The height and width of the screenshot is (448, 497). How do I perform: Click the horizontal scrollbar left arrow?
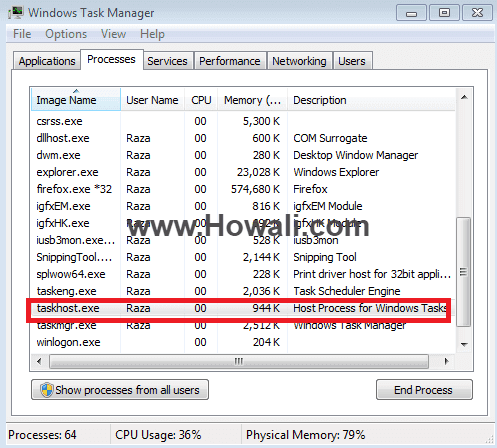(39, 362)
